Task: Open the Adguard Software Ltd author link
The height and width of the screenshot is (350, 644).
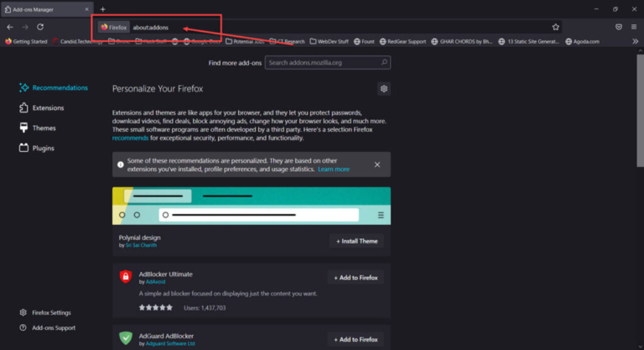Action: (170, 344)
